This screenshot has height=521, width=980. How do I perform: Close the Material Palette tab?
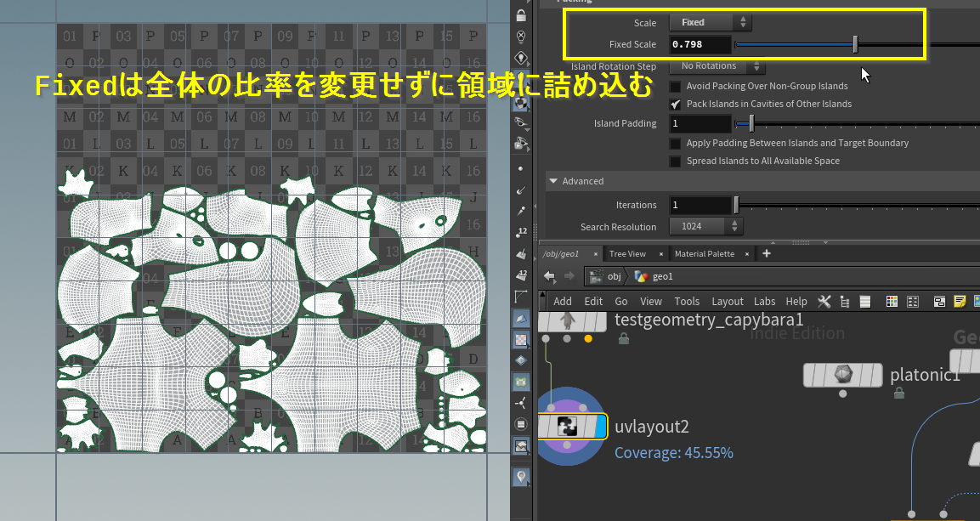click(747, 254)
